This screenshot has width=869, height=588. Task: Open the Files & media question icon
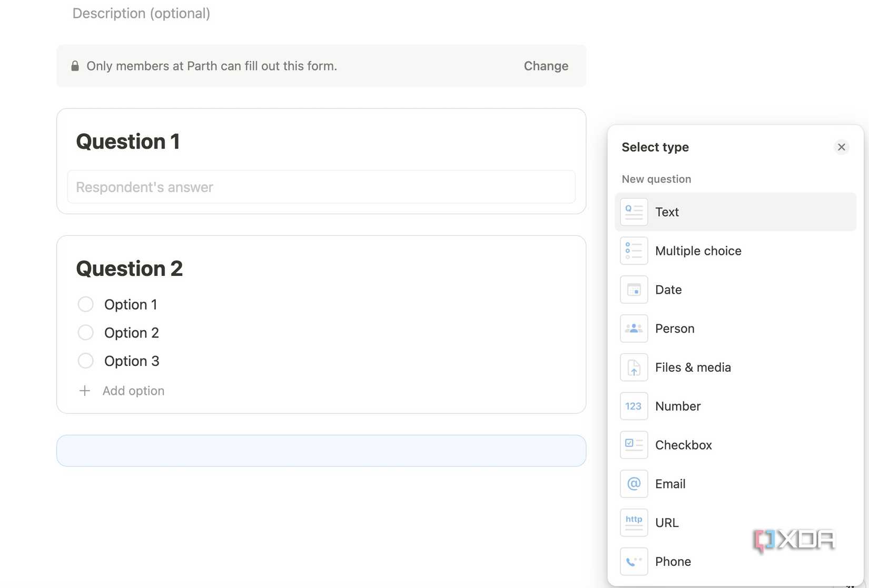[x=634, y=367]
